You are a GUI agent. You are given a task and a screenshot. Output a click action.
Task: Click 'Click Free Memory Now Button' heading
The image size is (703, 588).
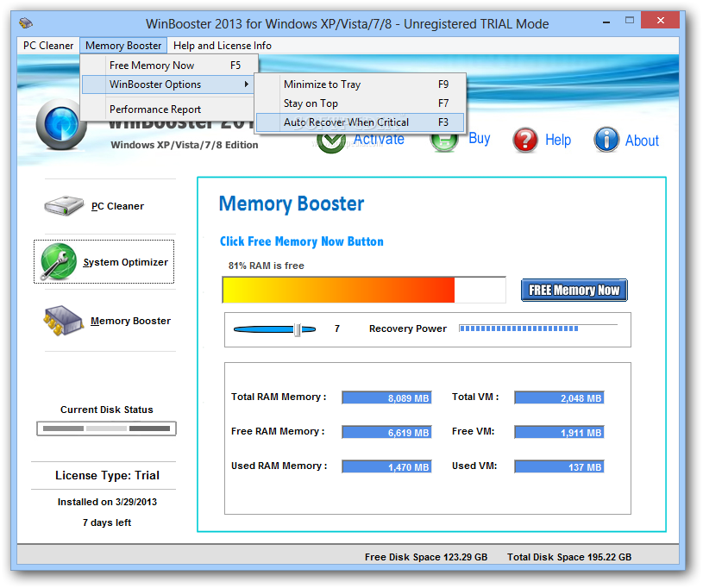click(x=302, y=241)
